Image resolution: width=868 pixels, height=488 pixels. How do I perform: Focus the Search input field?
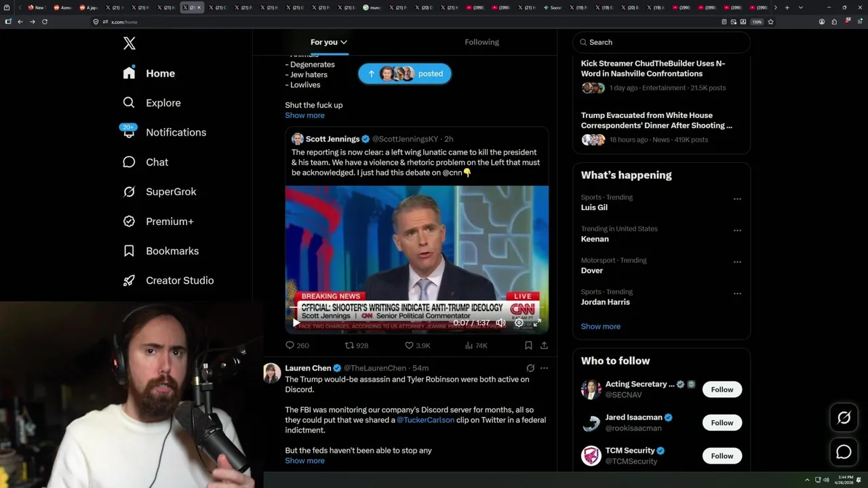(662, 42)
